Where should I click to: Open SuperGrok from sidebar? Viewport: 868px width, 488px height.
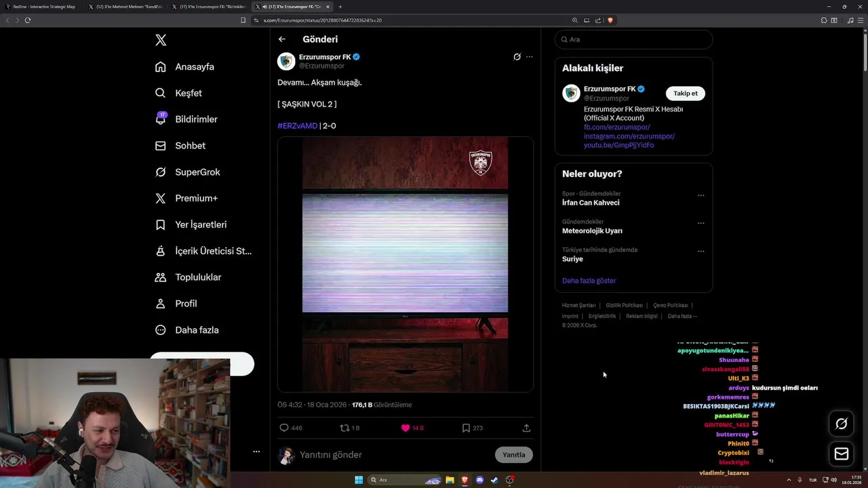pos(188,172)
